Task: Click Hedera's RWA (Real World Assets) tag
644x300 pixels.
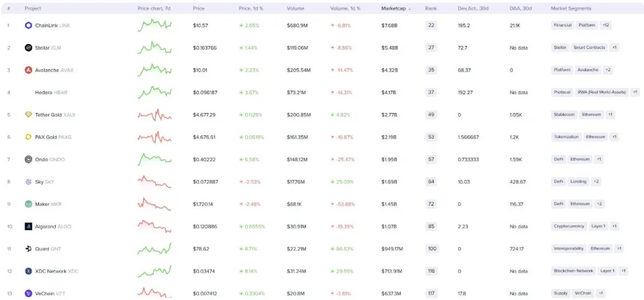Action: (601, 92)
